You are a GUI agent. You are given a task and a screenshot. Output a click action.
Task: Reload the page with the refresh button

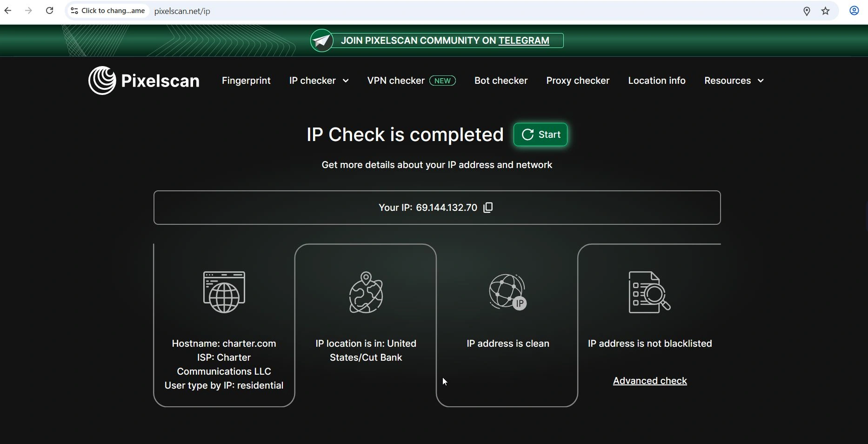[49, 11]
